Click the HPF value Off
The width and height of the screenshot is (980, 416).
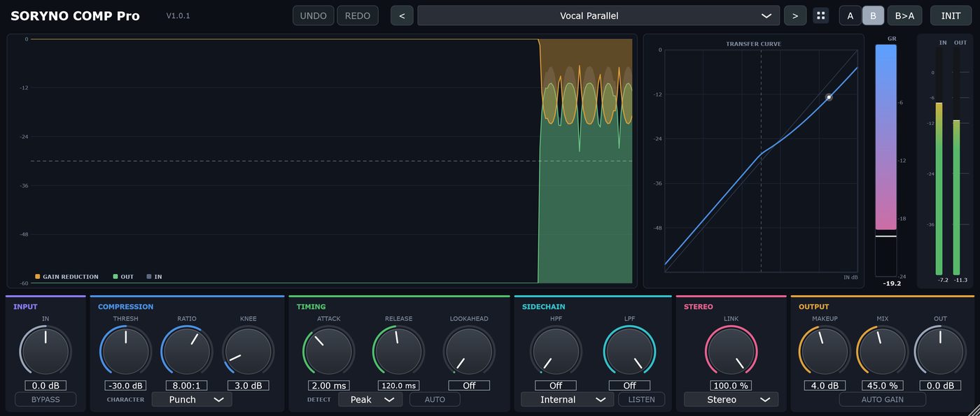(556, 385)
